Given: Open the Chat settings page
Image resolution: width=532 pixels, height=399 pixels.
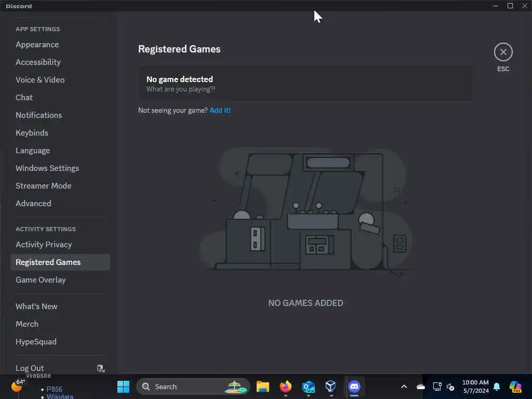Looking at the screenshot, I should click(24, 97).
